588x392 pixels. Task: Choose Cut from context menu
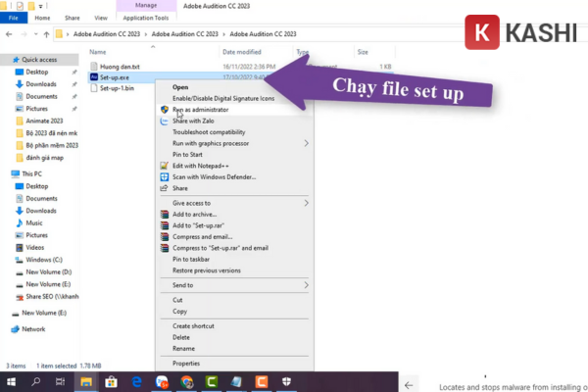coord(234,300)
